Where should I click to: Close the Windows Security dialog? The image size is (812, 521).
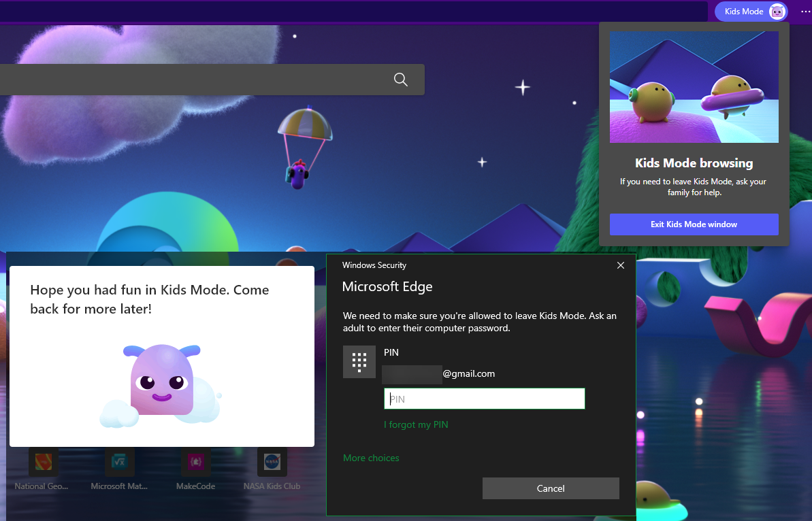pos(620,265)
